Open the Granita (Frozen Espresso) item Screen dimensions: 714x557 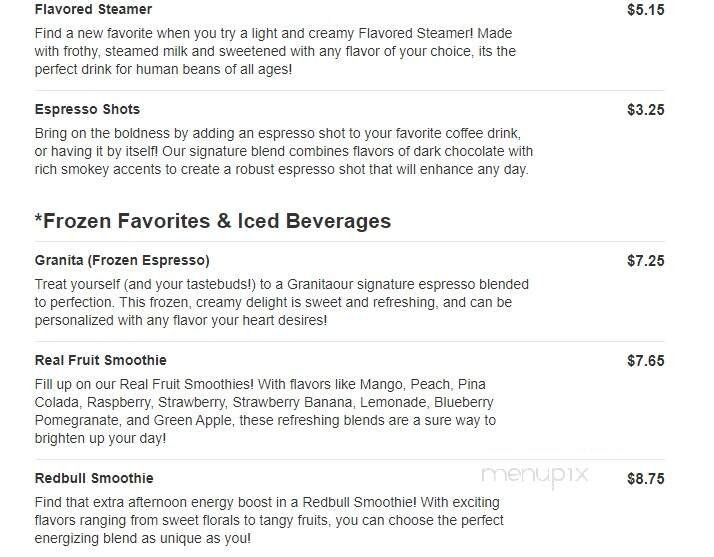(x=122, y=260)
